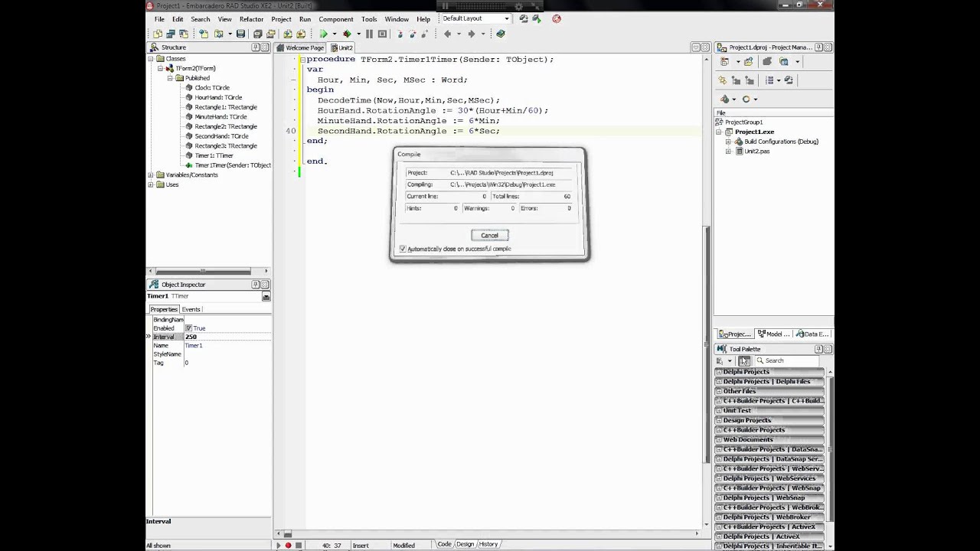
Task: Click Cancel in the Compile dialog
Action: pos(489,235)
